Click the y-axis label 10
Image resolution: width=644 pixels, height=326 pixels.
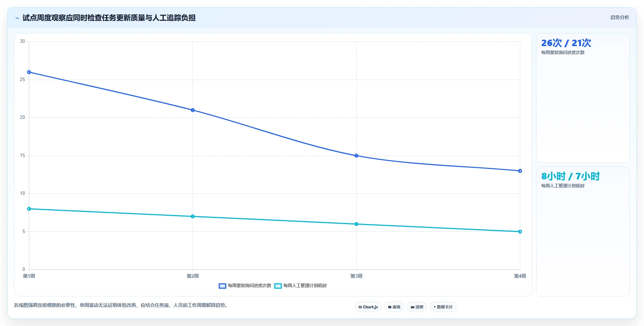tap(22, 193)
